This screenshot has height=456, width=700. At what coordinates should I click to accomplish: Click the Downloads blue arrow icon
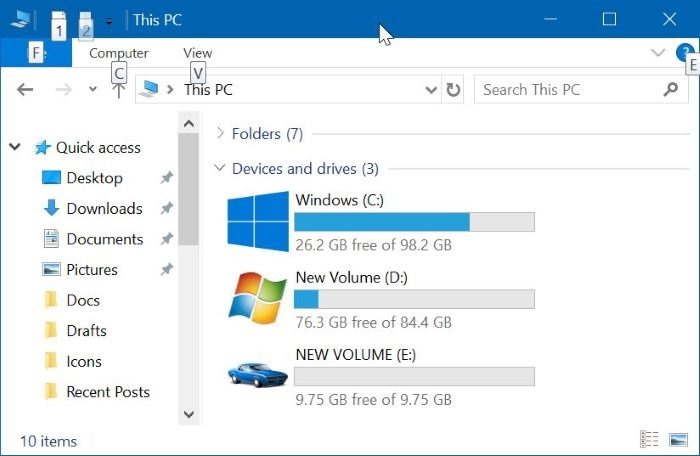[x=51, y=208]
